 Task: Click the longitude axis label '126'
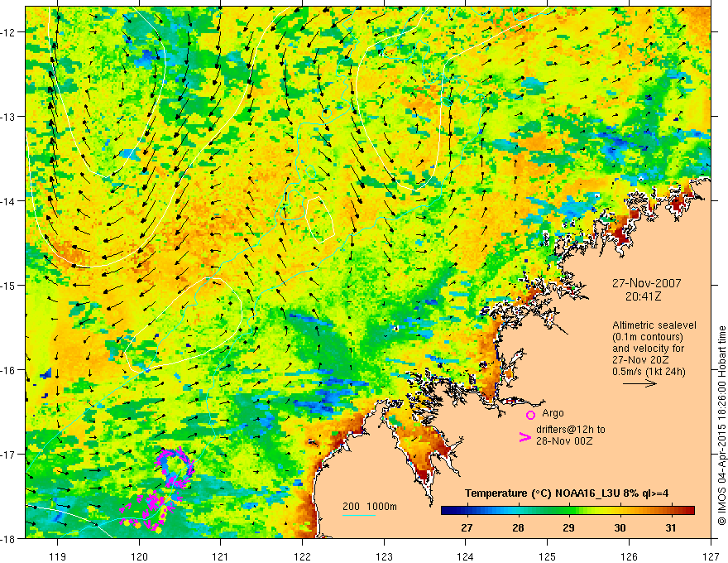coord(629,556)
